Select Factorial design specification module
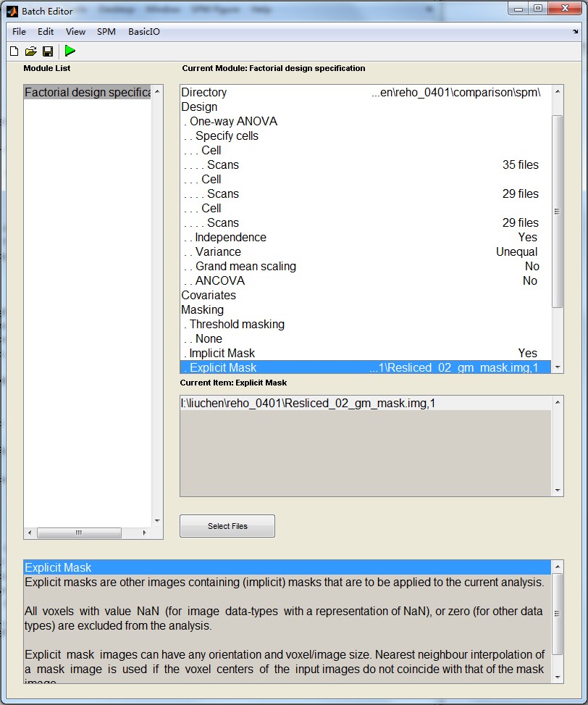 coord(87,92)
